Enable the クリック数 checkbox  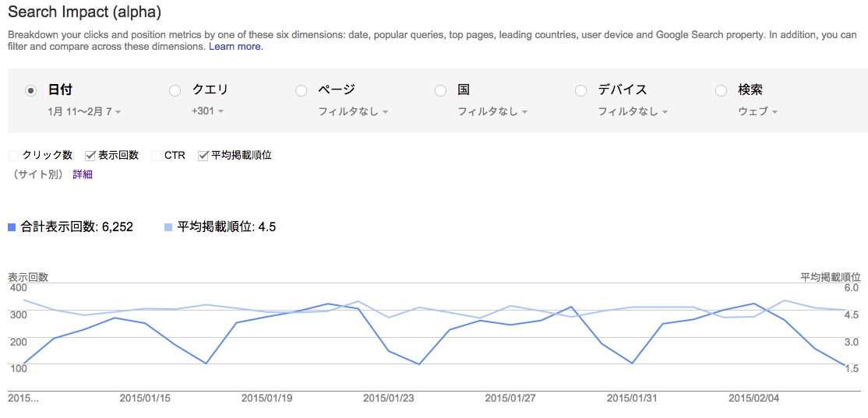[14, 156]
